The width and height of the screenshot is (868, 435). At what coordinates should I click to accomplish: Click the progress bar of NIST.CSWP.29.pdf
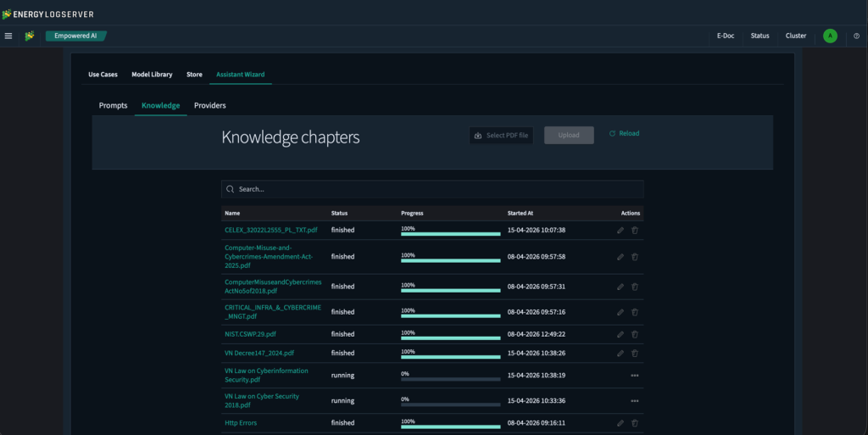450,337
